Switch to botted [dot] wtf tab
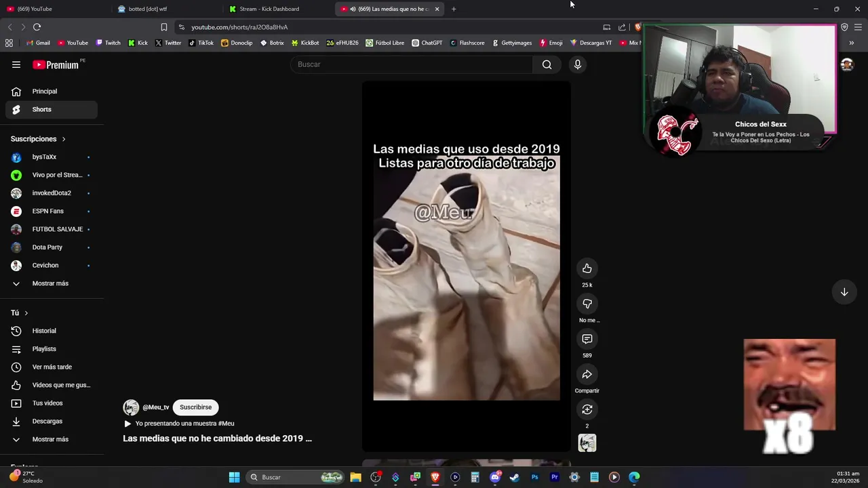 coord(166,9)
